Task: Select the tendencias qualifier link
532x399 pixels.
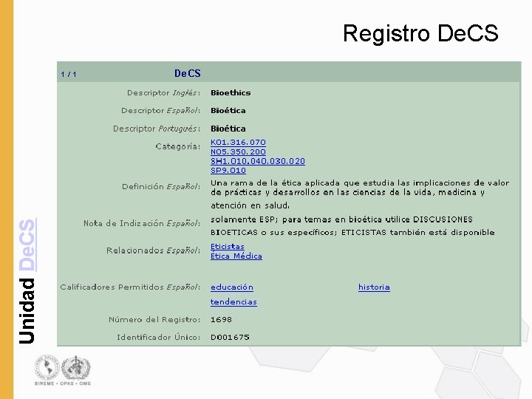Action: (x=233, y=302)
